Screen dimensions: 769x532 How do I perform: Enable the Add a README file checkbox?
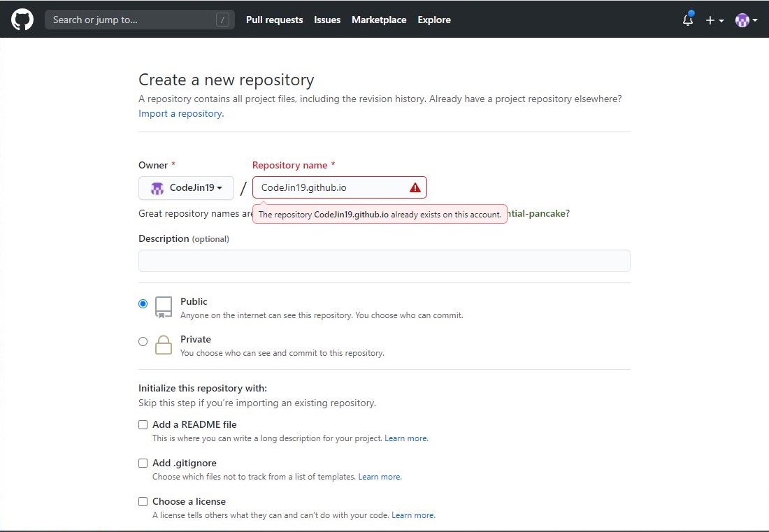click(143, 424)
